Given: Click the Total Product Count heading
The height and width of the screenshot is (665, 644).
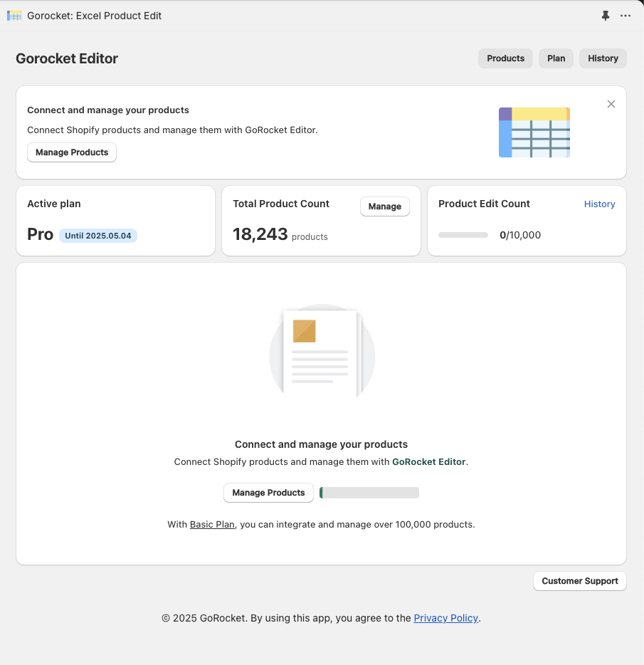Looking at the screenshot, I should (281, 204).
